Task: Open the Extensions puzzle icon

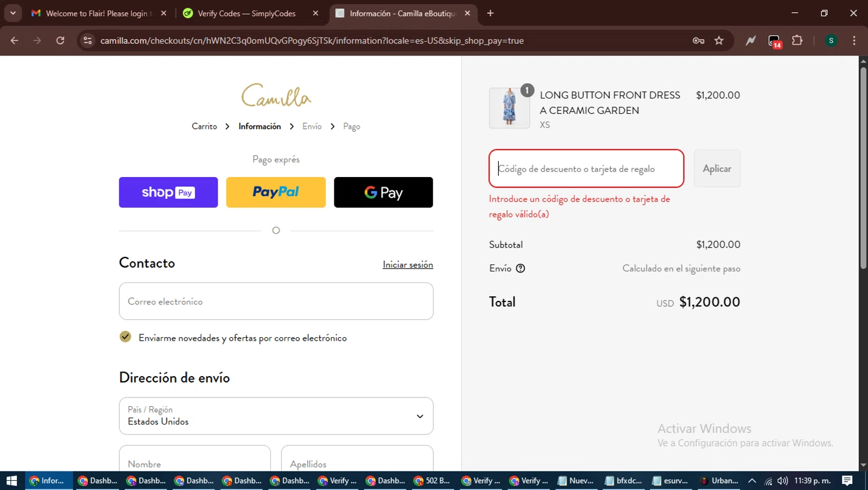Action: [x=797, y=40]
